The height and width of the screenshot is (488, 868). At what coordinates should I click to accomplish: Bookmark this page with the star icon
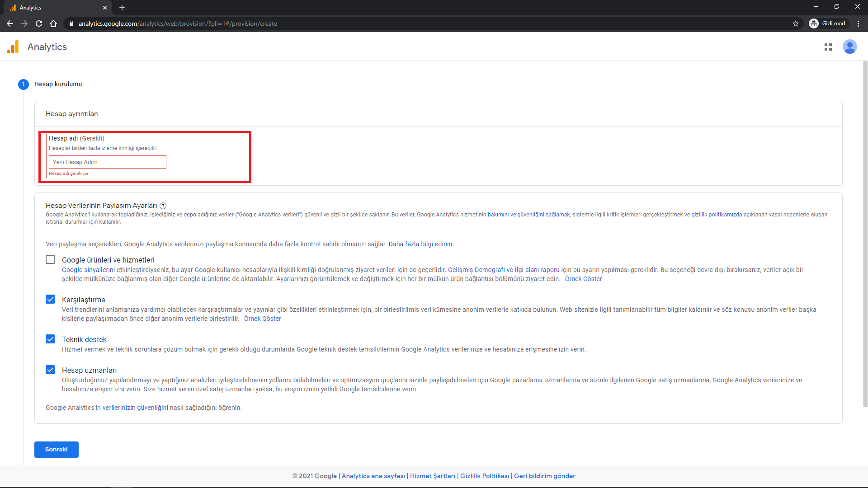pos(796,23)
